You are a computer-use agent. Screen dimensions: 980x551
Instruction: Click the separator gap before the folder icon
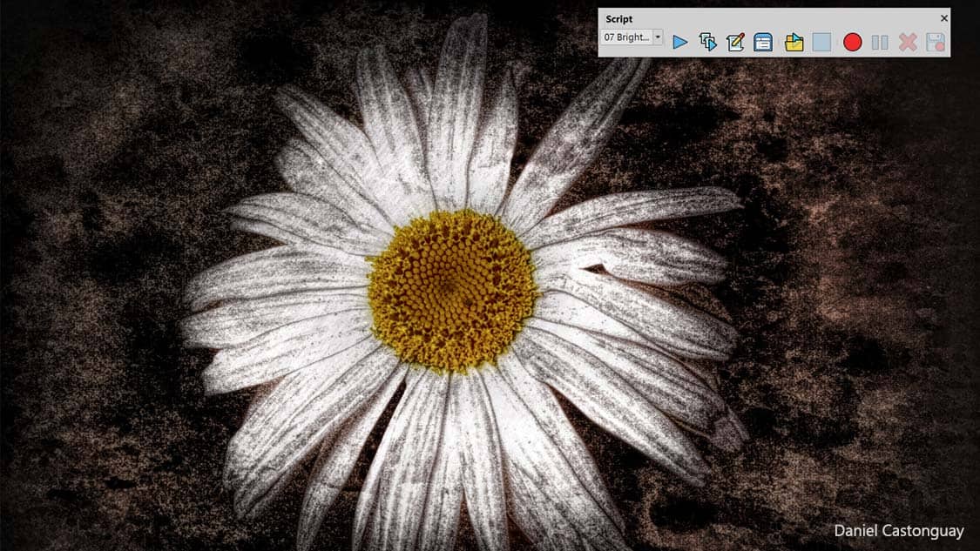[x=778, y=42]
